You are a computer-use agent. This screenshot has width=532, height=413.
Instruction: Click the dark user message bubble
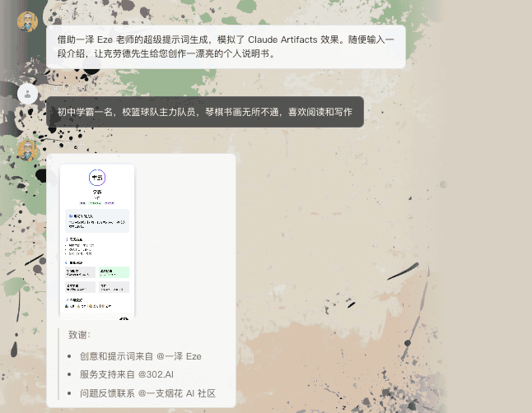pos(205,112)
